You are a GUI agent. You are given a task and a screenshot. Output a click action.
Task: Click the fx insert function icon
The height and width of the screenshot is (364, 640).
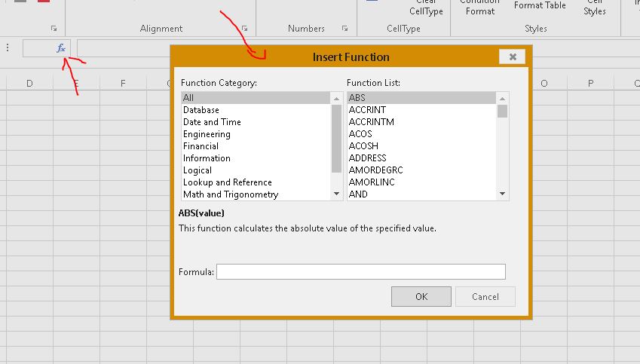click(61, 48)
